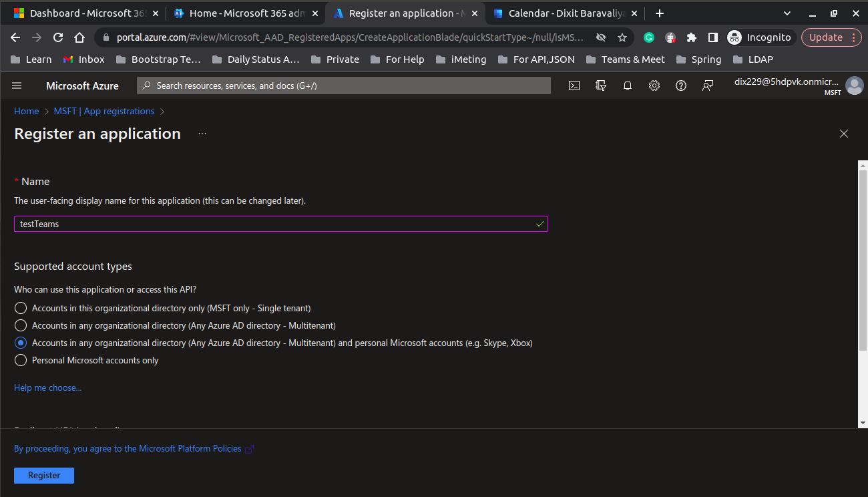The image size is (868, 497).
Task: Open a new browser tab
Action: pos(660,13)
